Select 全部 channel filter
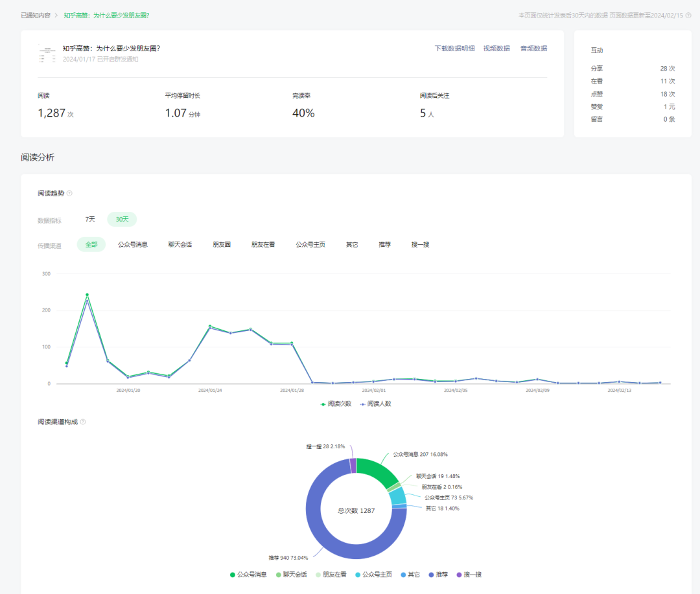The width and height of the screenshot is (700, 594). [x=91, y=245]
